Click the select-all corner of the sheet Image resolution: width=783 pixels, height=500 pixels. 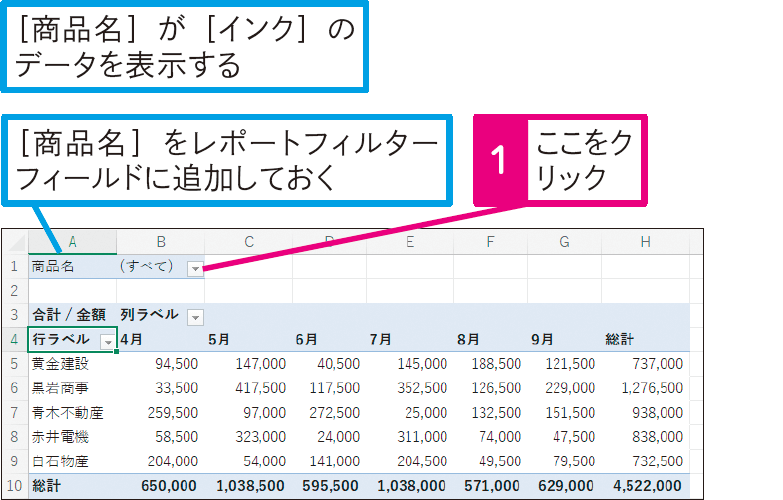(x=14, y=242)
